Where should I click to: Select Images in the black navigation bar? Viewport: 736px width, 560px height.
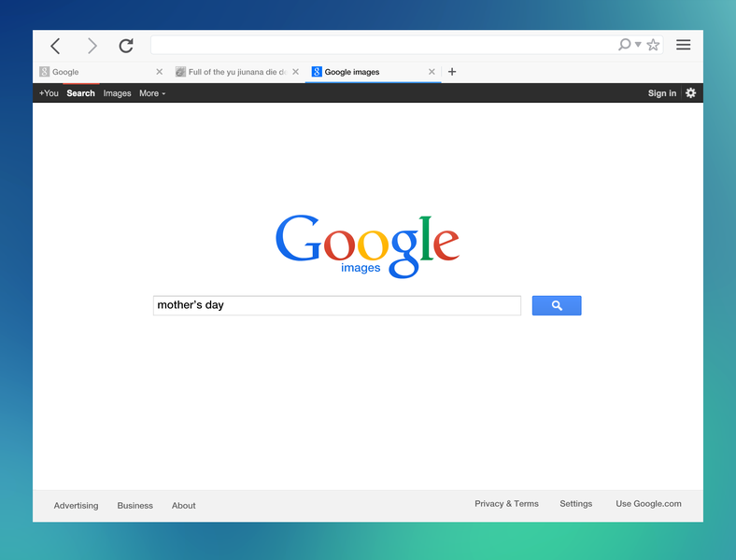(x=117, y=93)
